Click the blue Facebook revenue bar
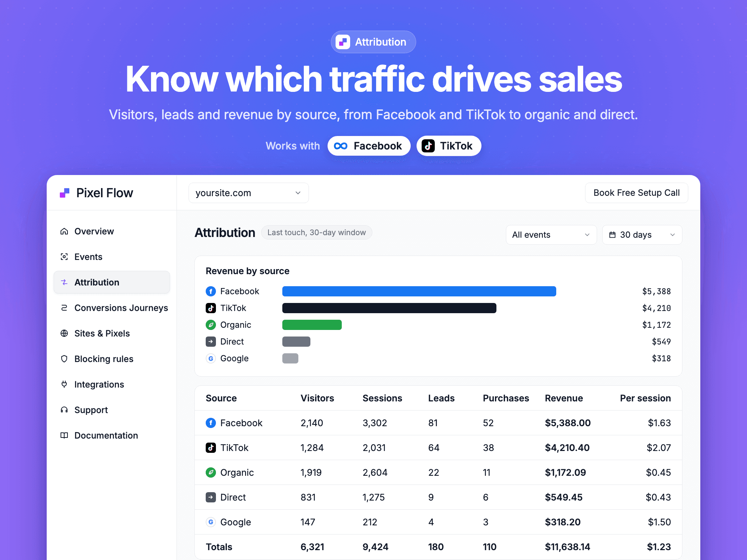The width and height of the screenshot is (747, 560). pyautogui.click(x=419, y=291)
